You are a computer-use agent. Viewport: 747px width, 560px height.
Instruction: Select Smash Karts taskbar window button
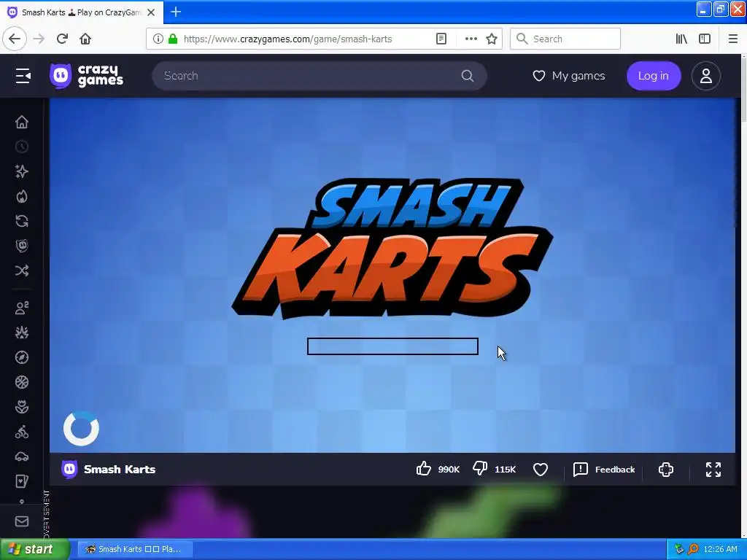click(x=135, y=549)
